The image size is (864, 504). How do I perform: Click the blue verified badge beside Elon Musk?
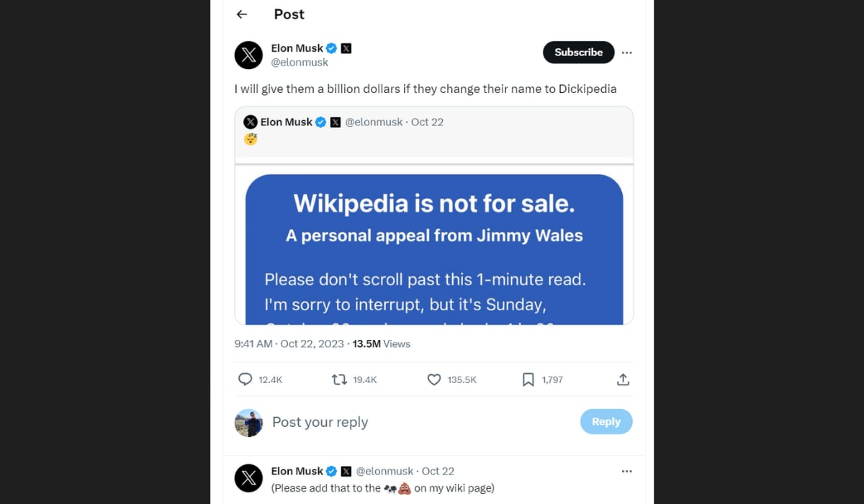(x=332, y=48)
